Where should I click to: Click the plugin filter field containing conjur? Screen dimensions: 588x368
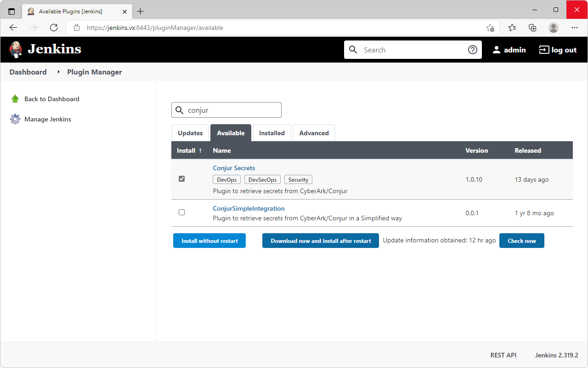coord(226,110)
